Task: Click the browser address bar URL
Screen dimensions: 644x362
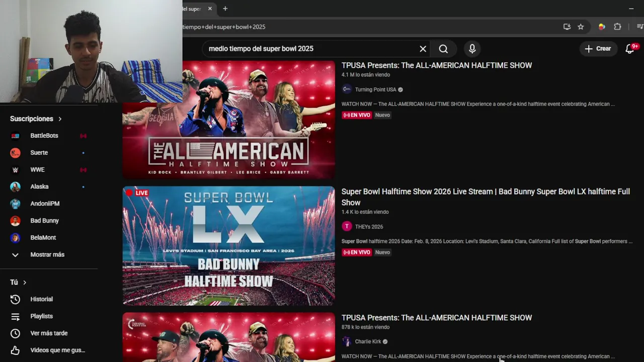Action: [224, 27]
